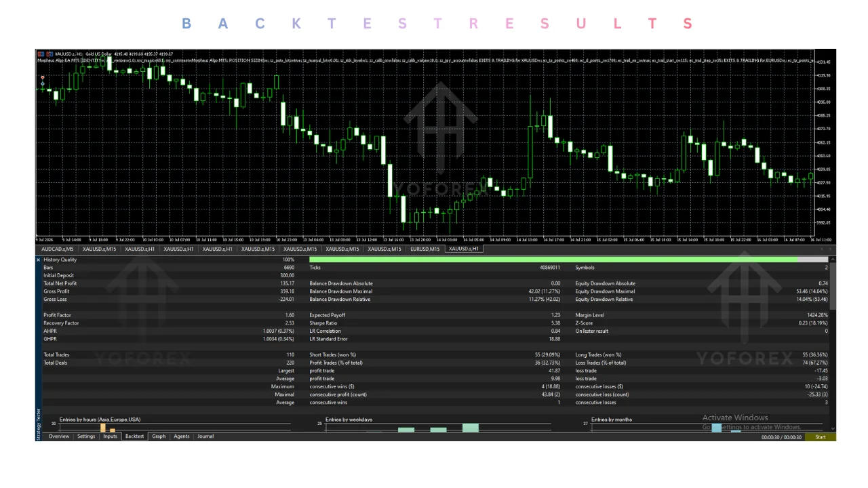Click the Recovery Factor value 2.53

click(290, 323)
